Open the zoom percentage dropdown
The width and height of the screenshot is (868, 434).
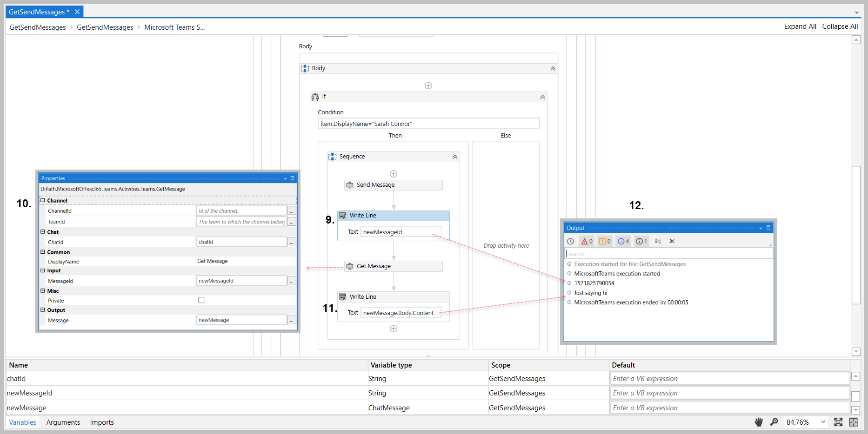pos(823,422)
